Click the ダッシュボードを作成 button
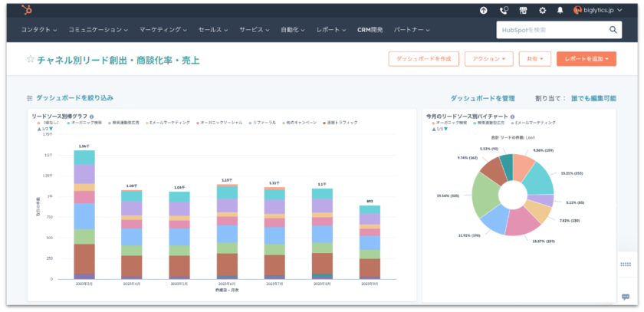 pyautogui.click(x=423, y=59)
